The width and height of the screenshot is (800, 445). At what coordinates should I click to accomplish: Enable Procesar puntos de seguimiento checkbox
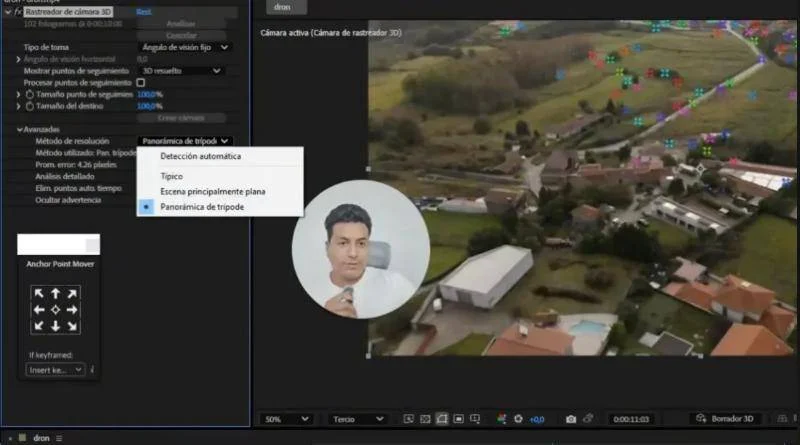[141, 83]
